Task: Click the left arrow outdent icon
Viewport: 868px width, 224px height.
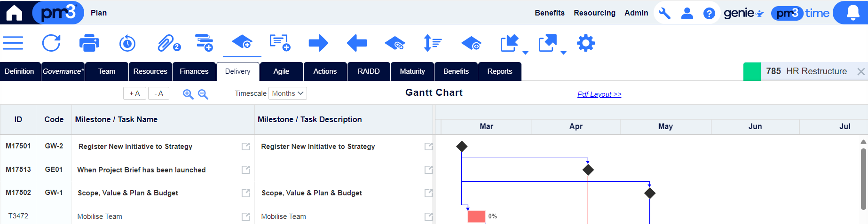Action: pos(357,43)
